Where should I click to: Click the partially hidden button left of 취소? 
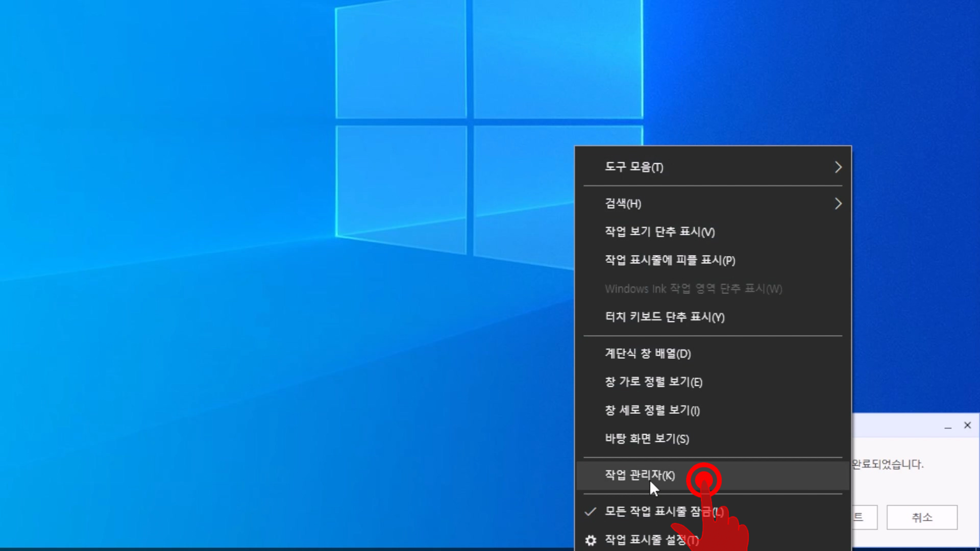coord(865,517)
